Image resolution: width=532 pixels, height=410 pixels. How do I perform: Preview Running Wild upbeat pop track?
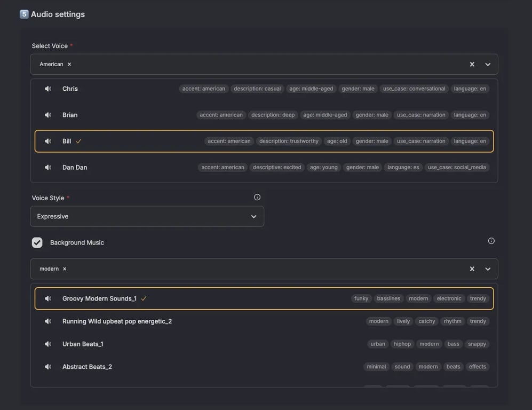click(48, 321)
